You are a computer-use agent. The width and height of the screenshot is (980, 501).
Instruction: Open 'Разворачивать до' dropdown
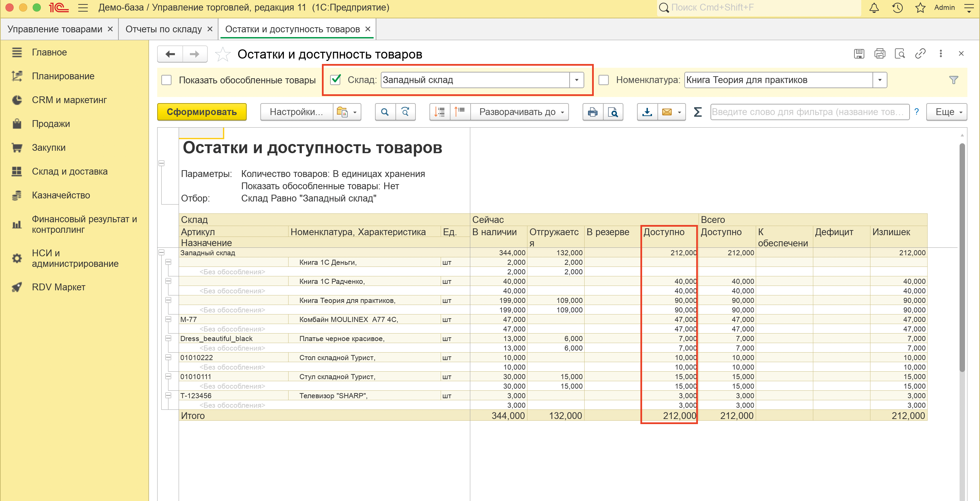(520, 112)
